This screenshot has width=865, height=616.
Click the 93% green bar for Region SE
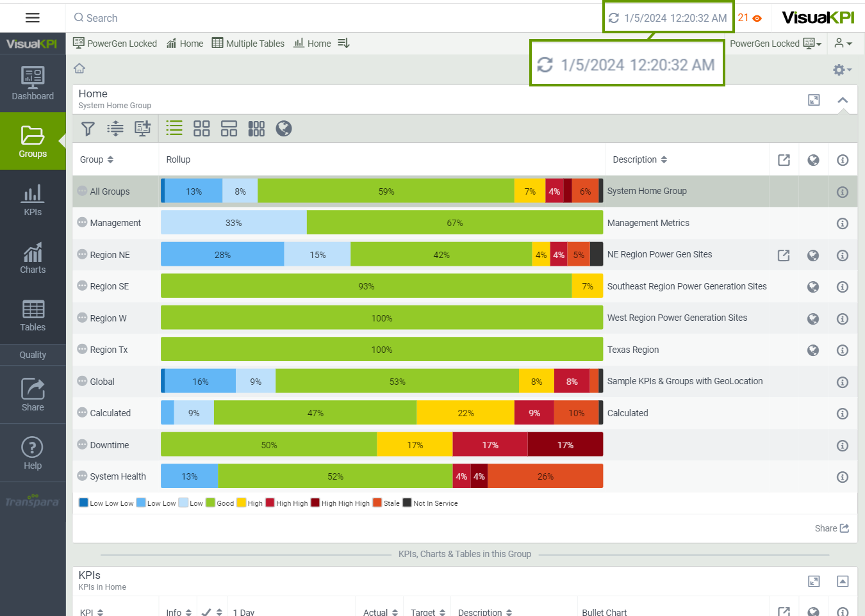coord(366,286)
